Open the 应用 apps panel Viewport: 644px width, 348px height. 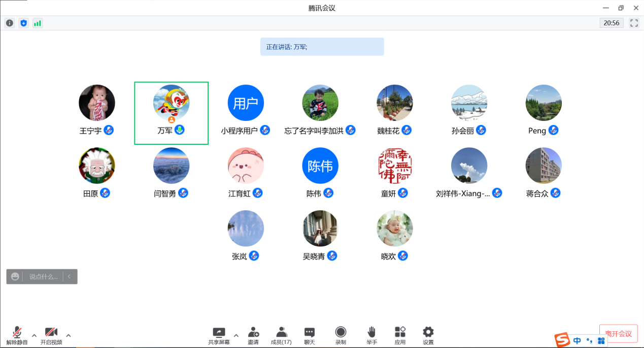pyautogui.click(x=400, y=335)
